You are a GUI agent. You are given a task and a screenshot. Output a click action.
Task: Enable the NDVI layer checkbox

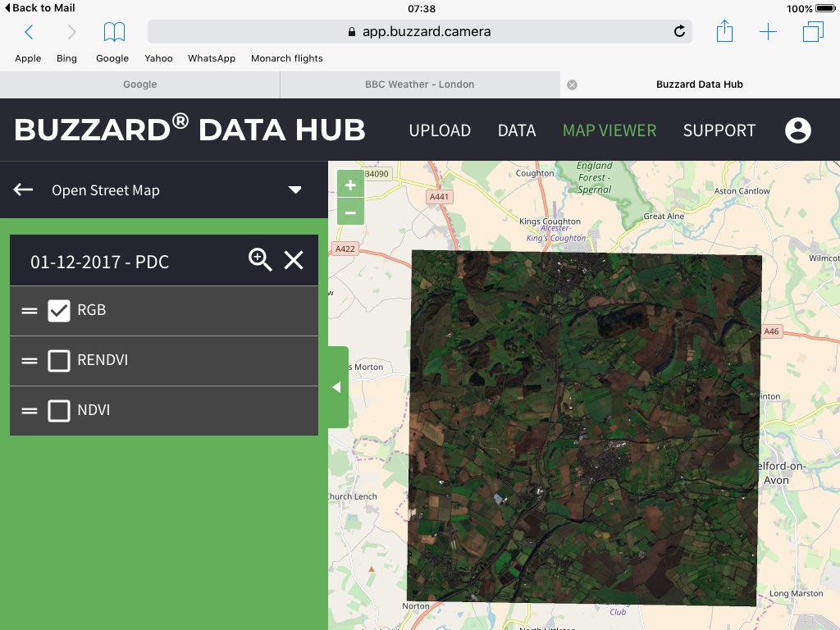pyautogui.click(x=59, y=411)
